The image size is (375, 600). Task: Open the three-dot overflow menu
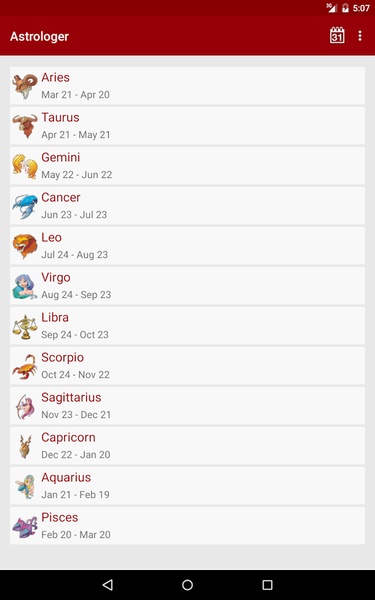click(360, 36)
